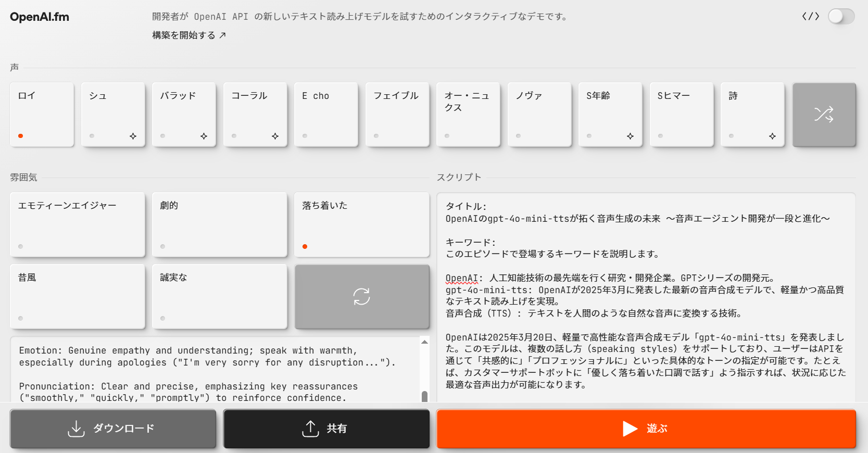The image size is (868, 453).
Task: Toggle the code view switch at top right
Action: click(841, 17)
